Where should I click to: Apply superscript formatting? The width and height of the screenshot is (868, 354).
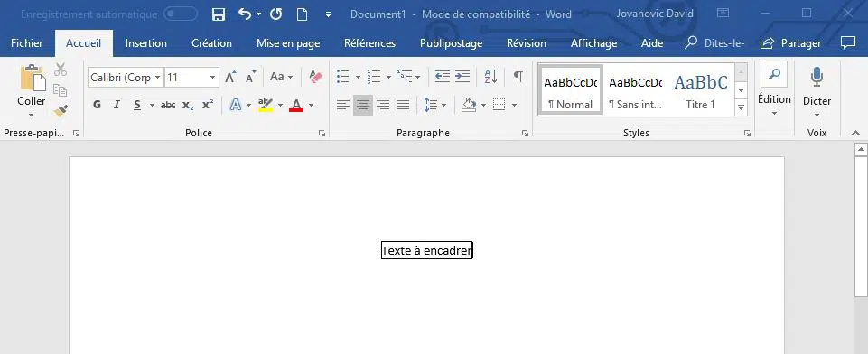point(208,105)
